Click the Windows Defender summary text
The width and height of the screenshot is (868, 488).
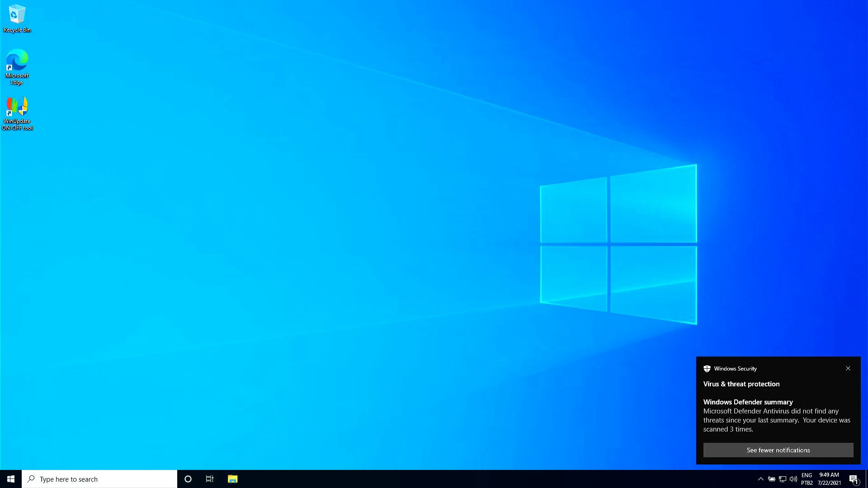[x=748, y=402]
